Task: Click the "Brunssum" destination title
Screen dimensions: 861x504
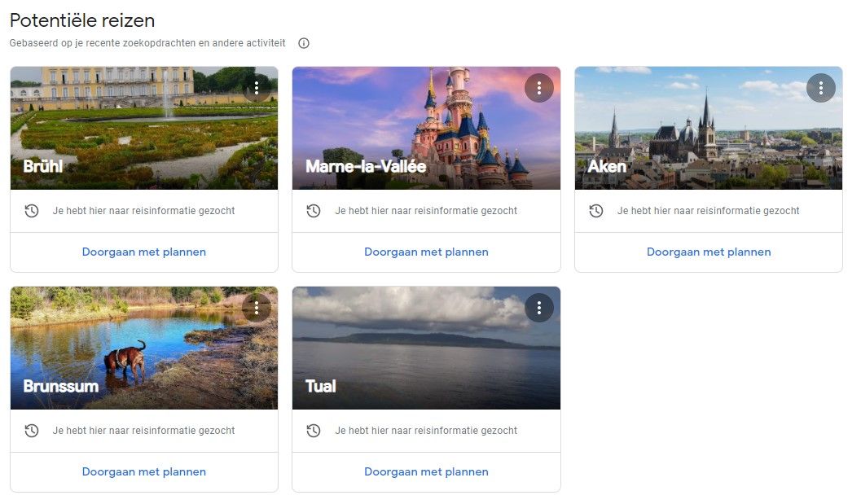Action: (61, 386)
